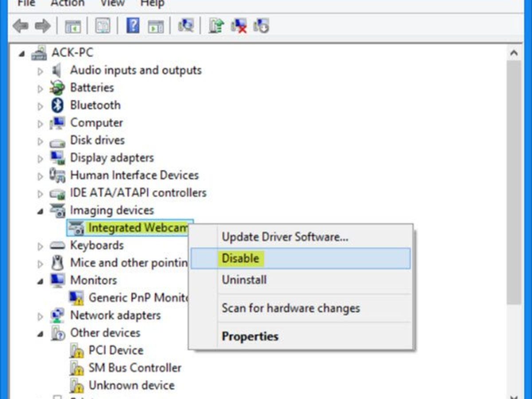The image size is (532, 399).
Task: Expand the Batteries node arrow
Action: pos(40,88)
